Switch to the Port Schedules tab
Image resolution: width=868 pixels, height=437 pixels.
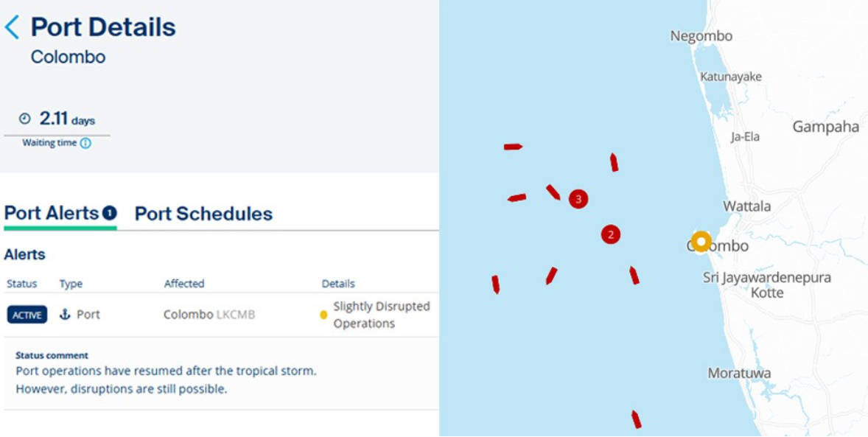[203, 214]
